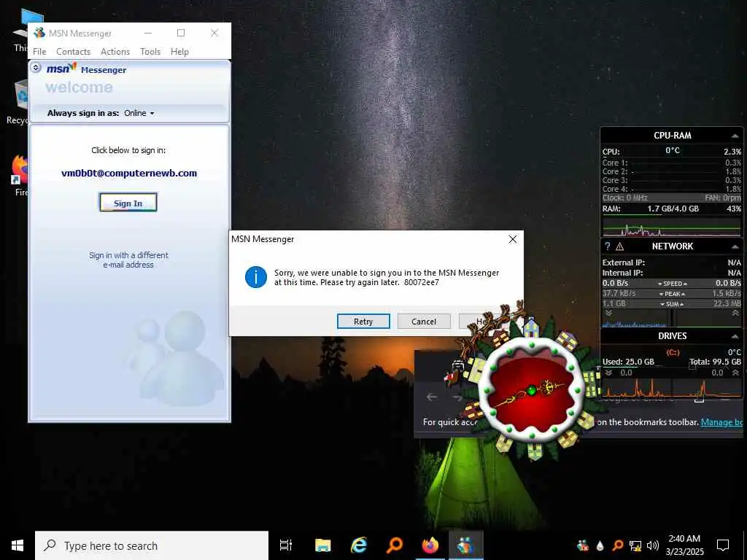Screen dimensions: 747x560
Task: Click the Sign In button
Action: tap(128, 203)
